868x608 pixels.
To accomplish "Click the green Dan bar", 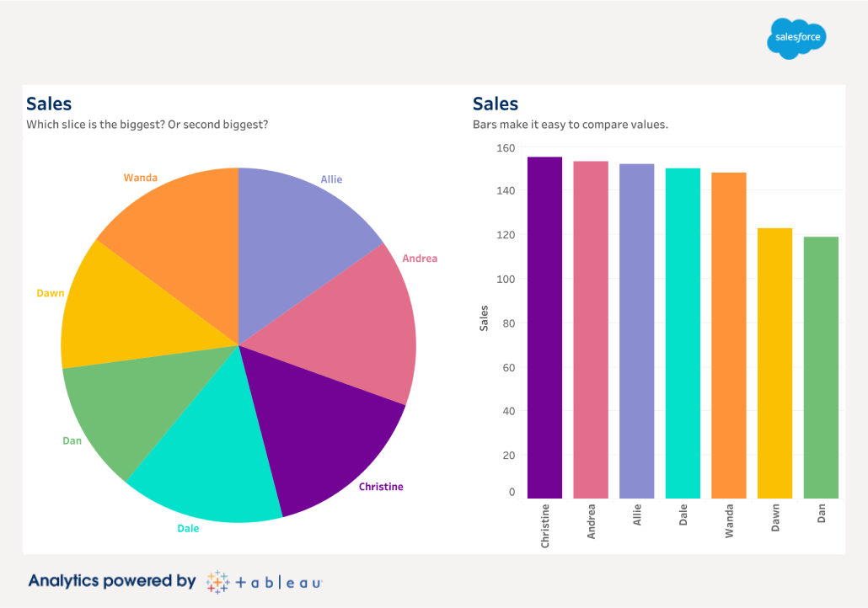I will (x=821, y=368).
